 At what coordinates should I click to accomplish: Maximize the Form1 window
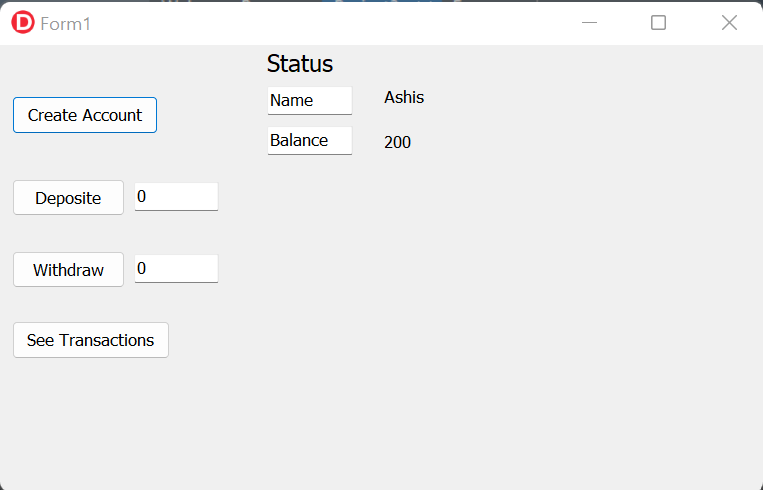click(x=658, y=22)
